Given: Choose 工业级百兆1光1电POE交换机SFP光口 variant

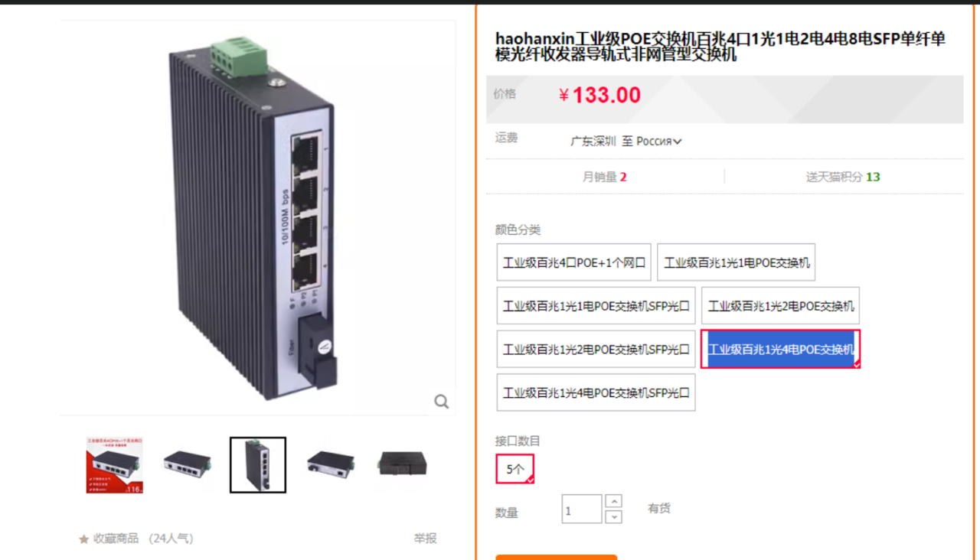Looking at the screenshot, I should click(596, 306).
